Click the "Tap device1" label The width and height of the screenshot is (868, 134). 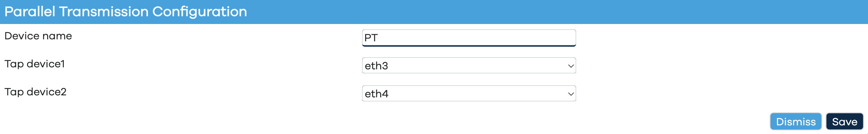click(34, 64)
